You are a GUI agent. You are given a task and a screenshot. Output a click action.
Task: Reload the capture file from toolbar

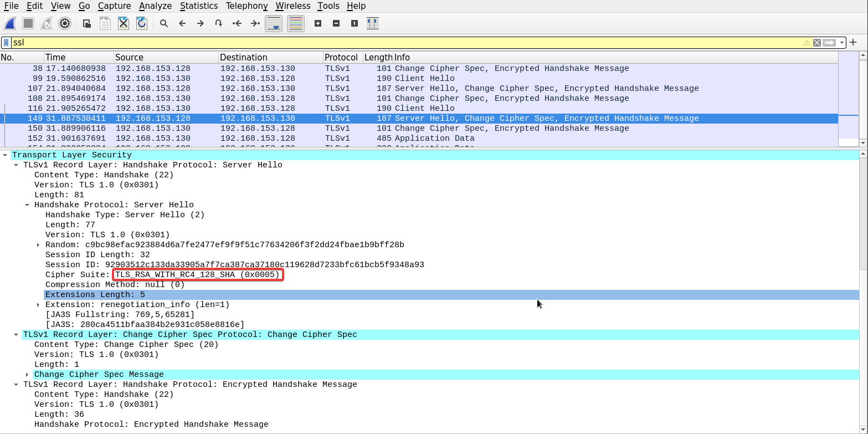pyautogui.click(x=142, y=23)
